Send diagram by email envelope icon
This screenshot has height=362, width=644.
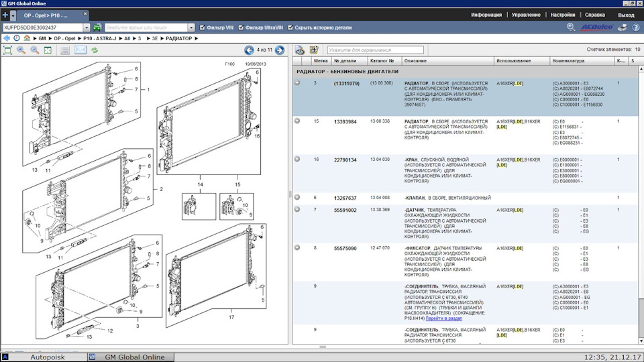pyautogui.click(x=80, y=50)
